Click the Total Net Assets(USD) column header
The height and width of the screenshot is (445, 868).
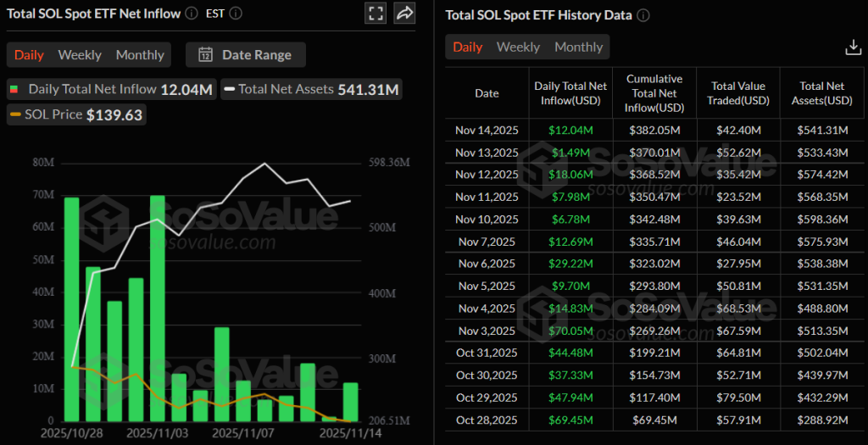pos(824,93)
